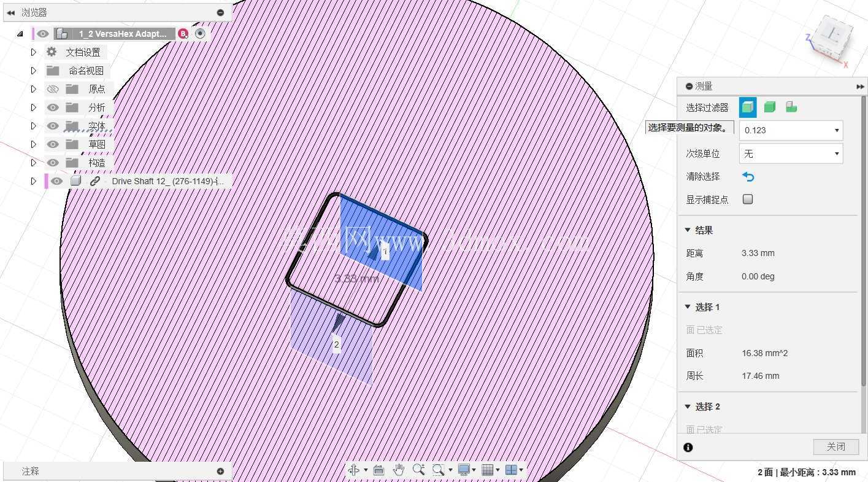868x482 pixels.
Task: Click the body cube icon for Drive Shaft
Action: (75, 181)
